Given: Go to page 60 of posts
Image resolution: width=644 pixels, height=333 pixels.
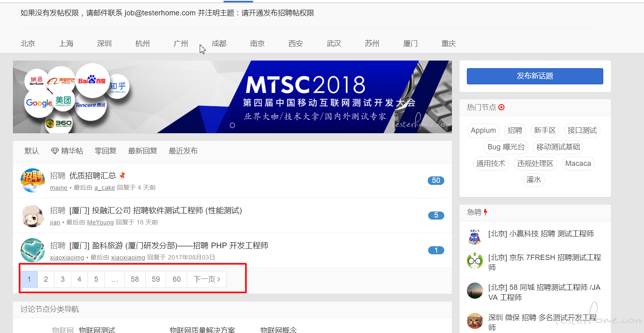Looking at the screenshot, I should (177, 279).
